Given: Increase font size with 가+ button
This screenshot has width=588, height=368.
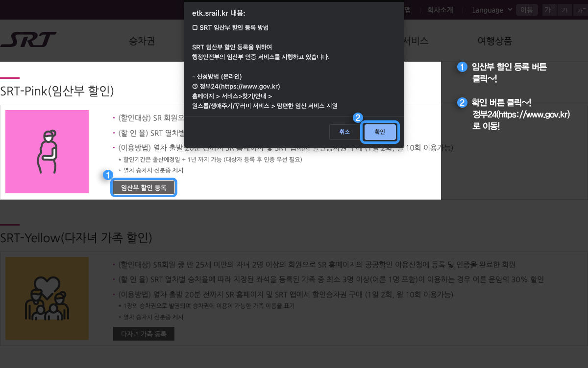Looking at the screenshot, I should pyautogui.click(x=550, y=10).
